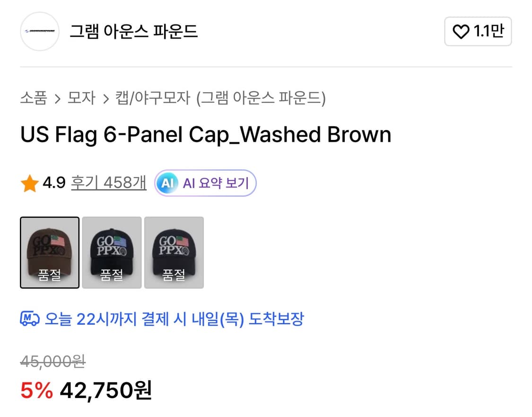Navigate to the 소품 breadcrumb category
The width and height of the screenshot is (532, 417).
[x=33, y=98]
